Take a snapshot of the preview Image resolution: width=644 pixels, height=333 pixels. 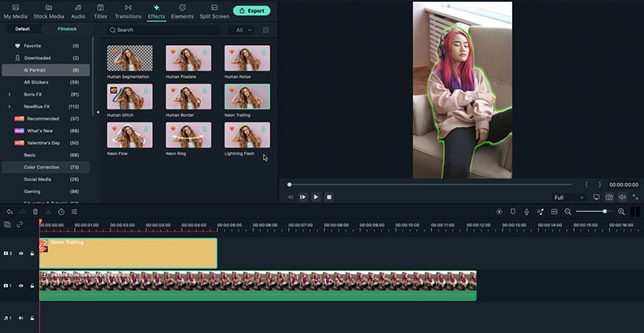(609, 197)
